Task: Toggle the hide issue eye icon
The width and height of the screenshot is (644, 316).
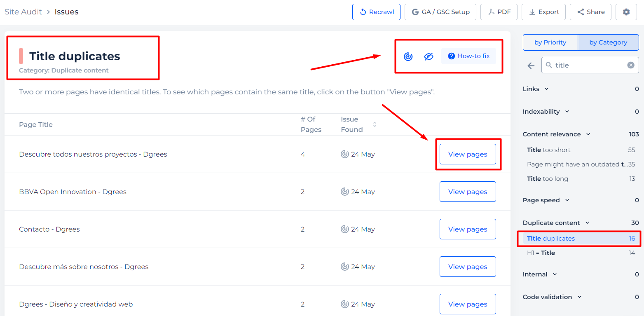Action: point(429,56)
